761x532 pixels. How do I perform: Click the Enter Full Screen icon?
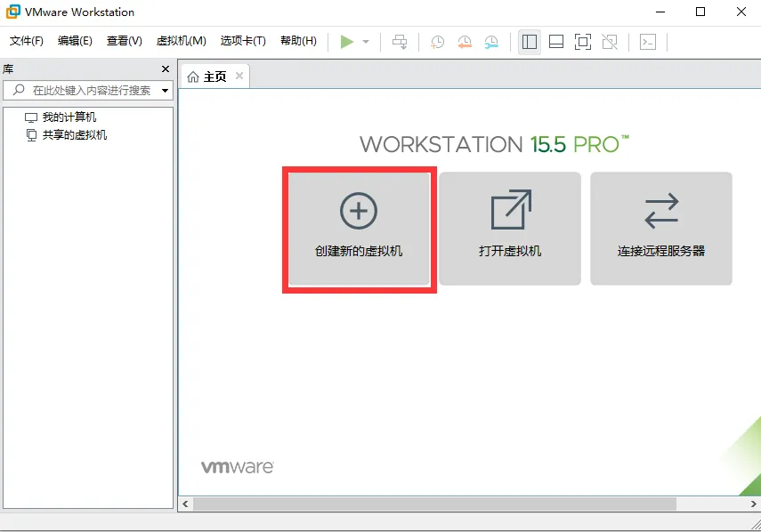tap(583, 42)
